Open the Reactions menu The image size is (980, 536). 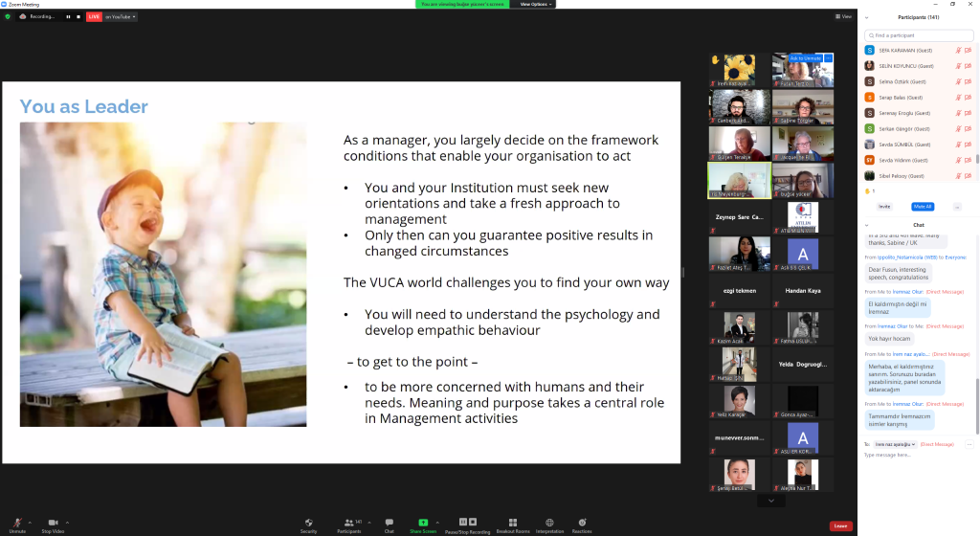pyautogui.click(x=582, y=522)
